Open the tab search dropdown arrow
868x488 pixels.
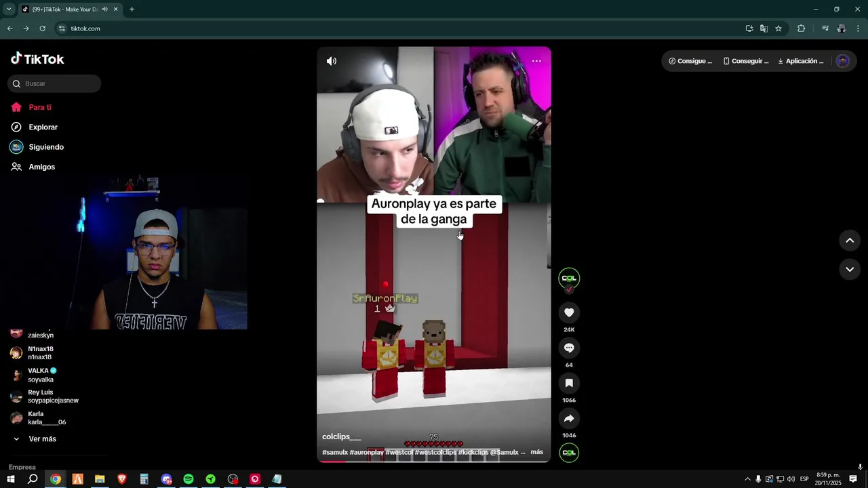pos(9,9)
